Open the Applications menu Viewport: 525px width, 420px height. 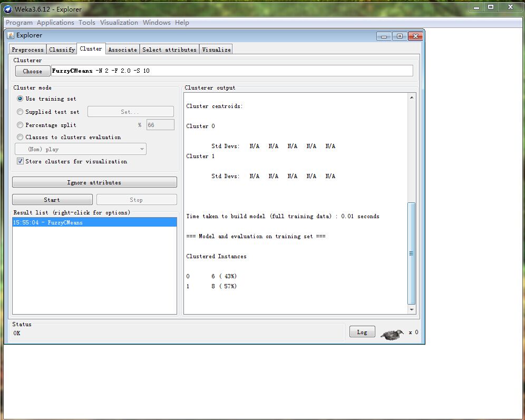click(x=55, y=23)
